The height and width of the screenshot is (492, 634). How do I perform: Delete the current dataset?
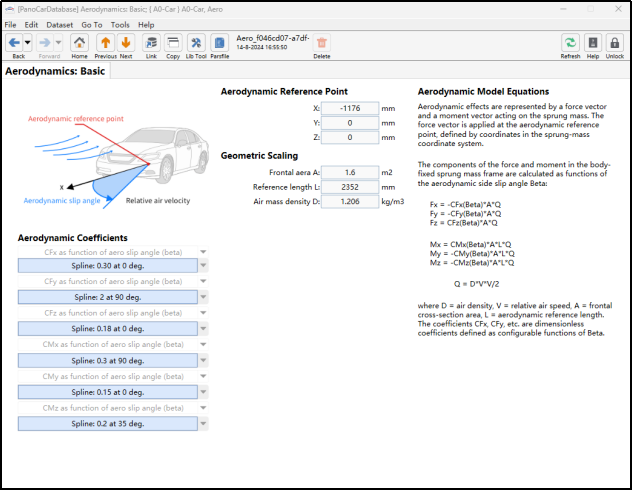click(x=322, y=43)
